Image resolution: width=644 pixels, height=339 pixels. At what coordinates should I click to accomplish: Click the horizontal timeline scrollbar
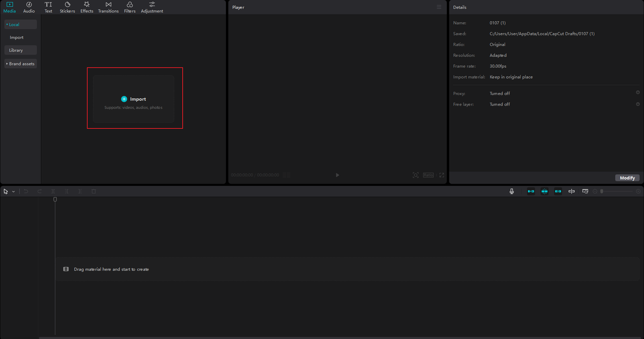[x=340, y=337]
